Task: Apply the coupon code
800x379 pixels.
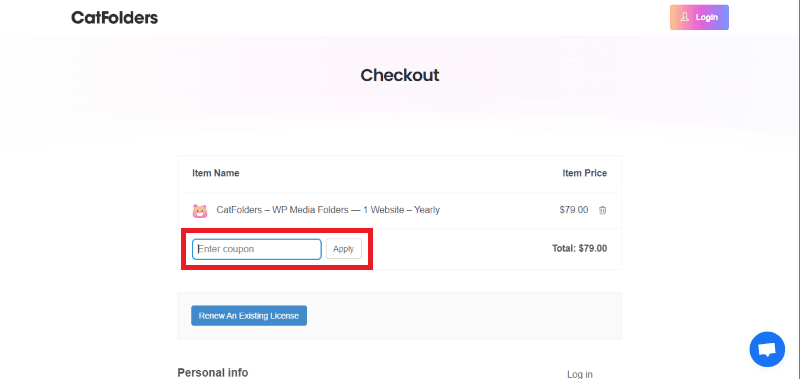Action: tap(343, 249)
